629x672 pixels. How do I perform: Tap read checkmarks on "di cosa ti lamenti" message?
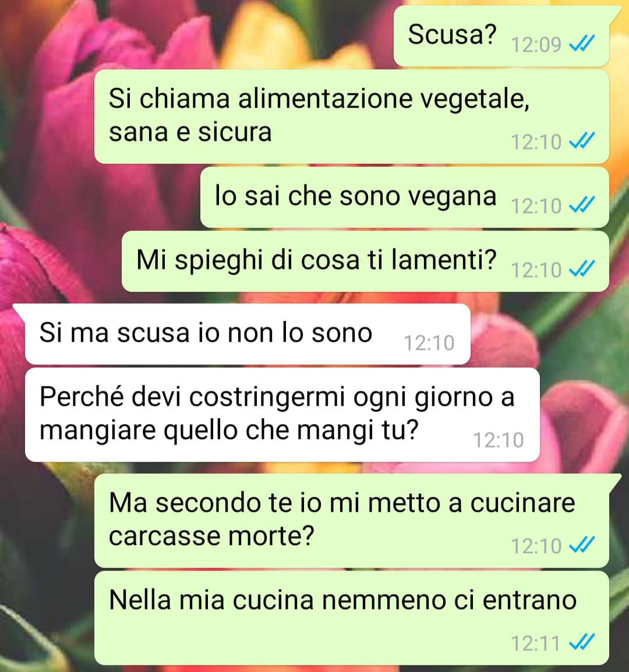pyautogui.click(x=582, y=268)
